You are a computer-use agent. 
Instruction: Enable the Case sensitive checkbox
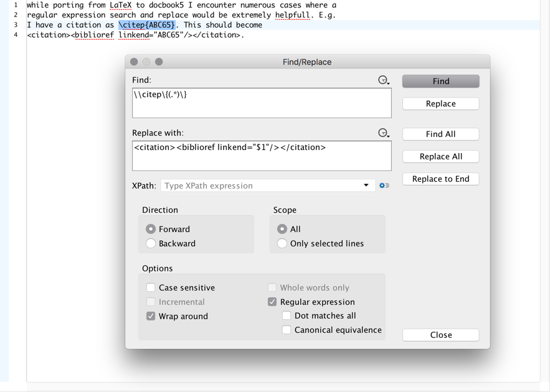tap(151, 287)
